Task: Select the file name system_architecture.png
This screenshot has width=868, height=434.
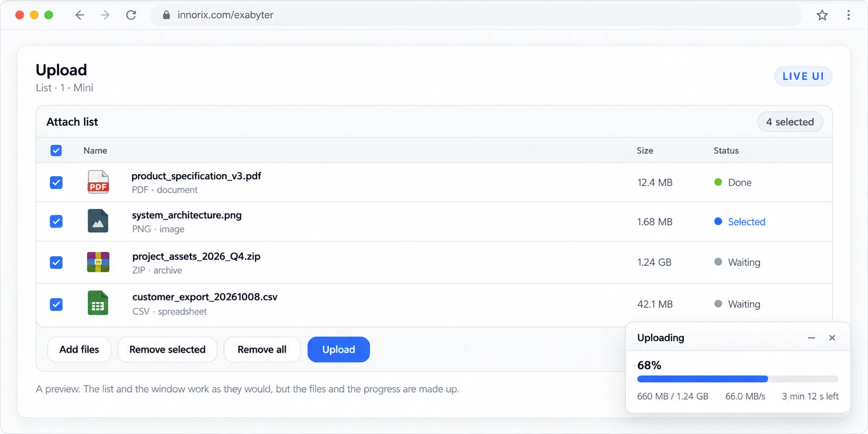Action: [x=187, y=215]
